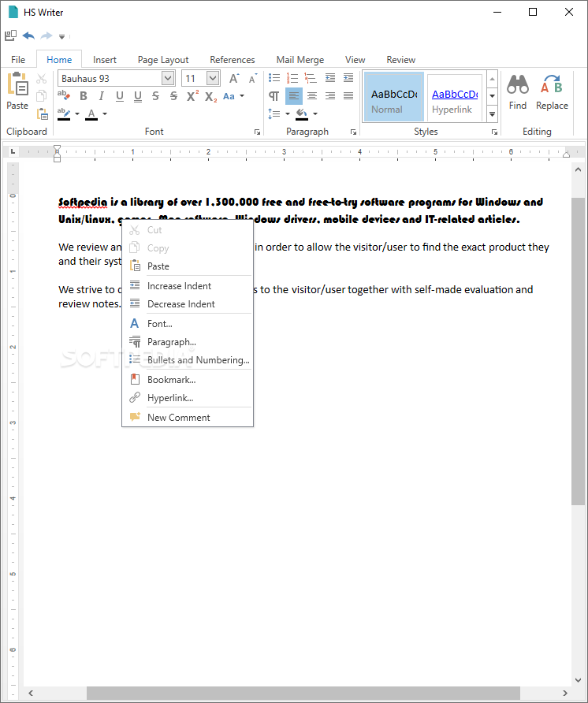Toggle Subscript formatting
Screen dimensions: 588x703
point(210,96)
